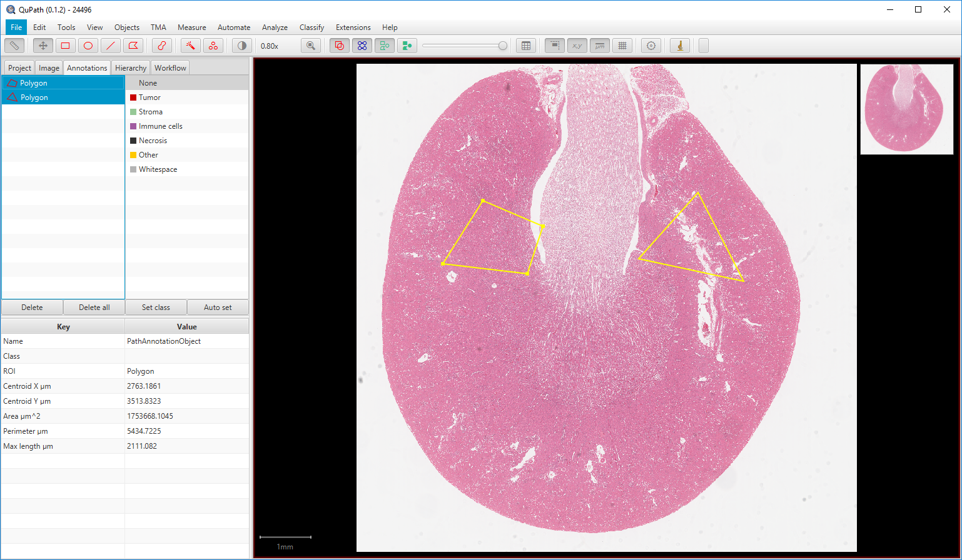Toggle cursor position x,y display
The width and height of the screenshot is (962, 560).
[577, 45]
